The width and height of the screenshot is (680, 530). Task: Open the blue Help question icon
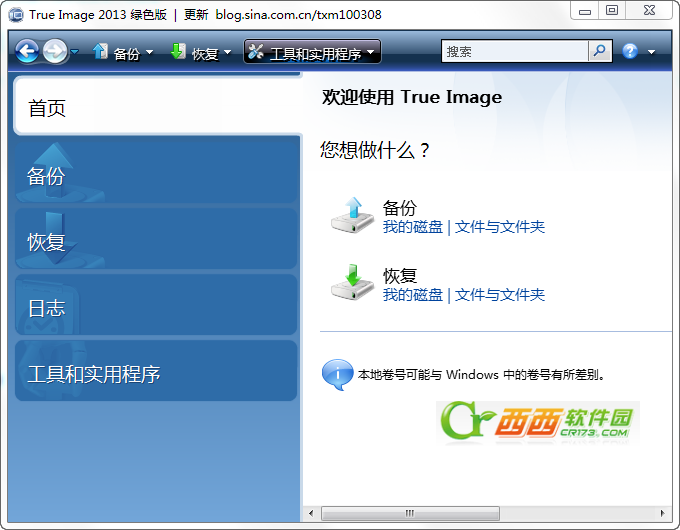630,52
